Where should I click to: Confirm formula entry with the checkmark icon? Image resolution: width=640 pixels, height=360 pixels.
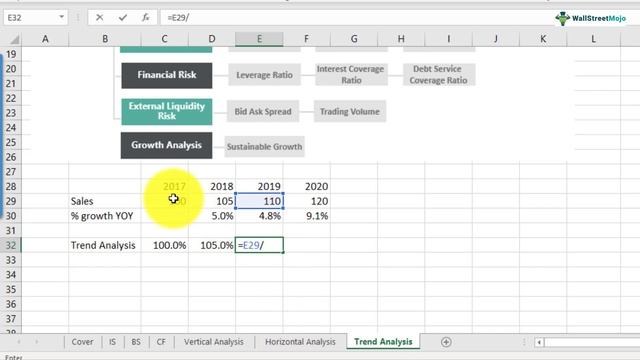coord(122,18)
